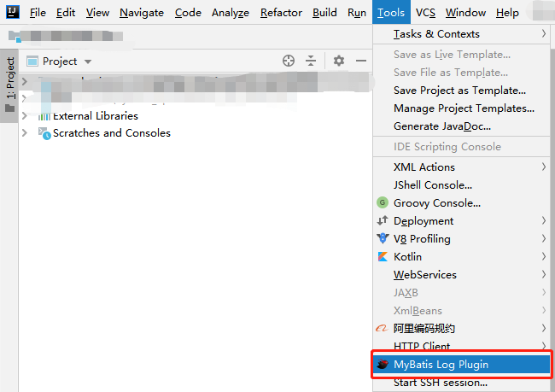
Task: Hide the Project panel with minus icon
Action: [x=361, y=61]
